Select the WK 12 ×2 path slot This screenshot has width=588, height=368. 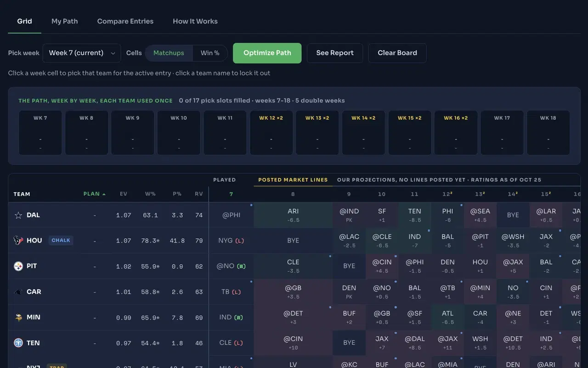point(271,132)
